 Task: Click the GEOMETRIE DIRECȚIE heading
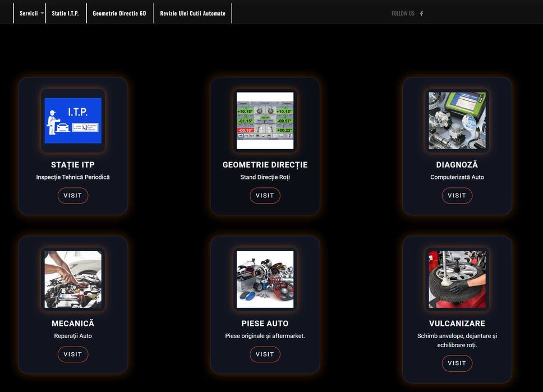[265, 165]
